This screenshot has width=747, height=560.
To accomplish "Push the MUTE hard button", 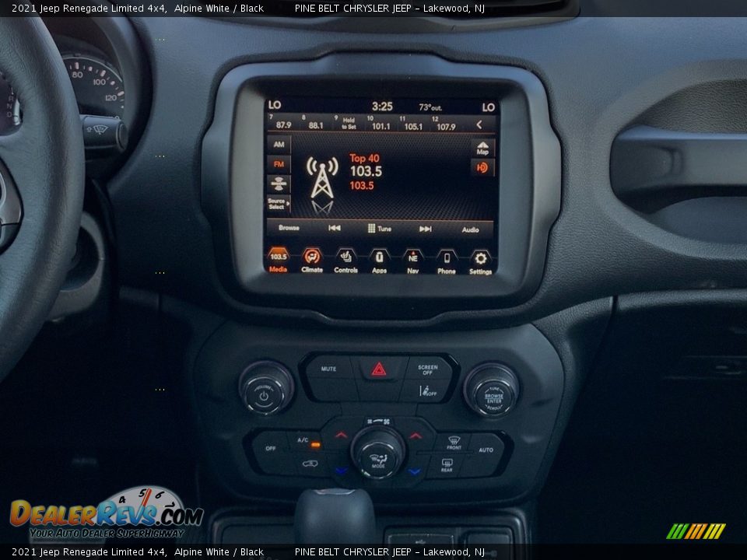I will point(328,369).
